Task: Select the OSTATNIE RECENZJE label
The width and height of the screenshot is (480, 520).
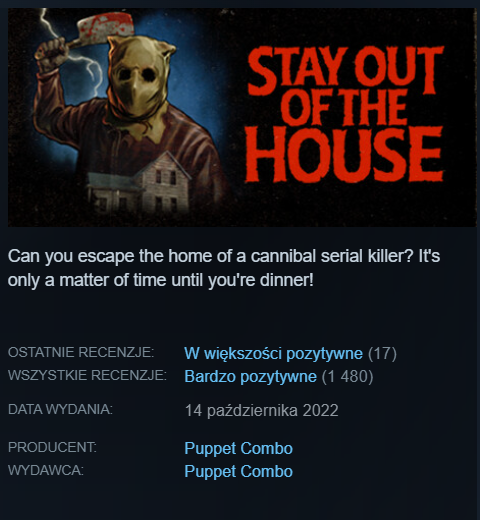Action: point(81,352)
